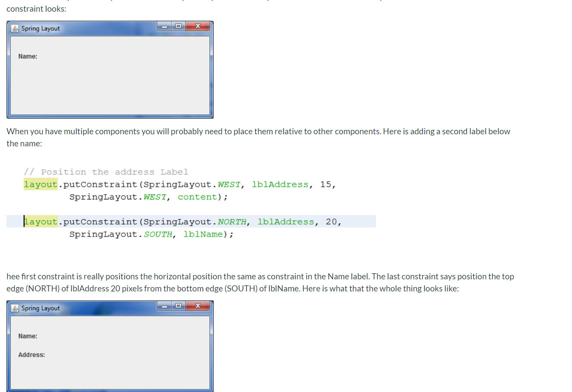Select the highlighted layout keyword in the WEST constraint line
Screen dimensions: 572x392
click(x=40, y=184)
